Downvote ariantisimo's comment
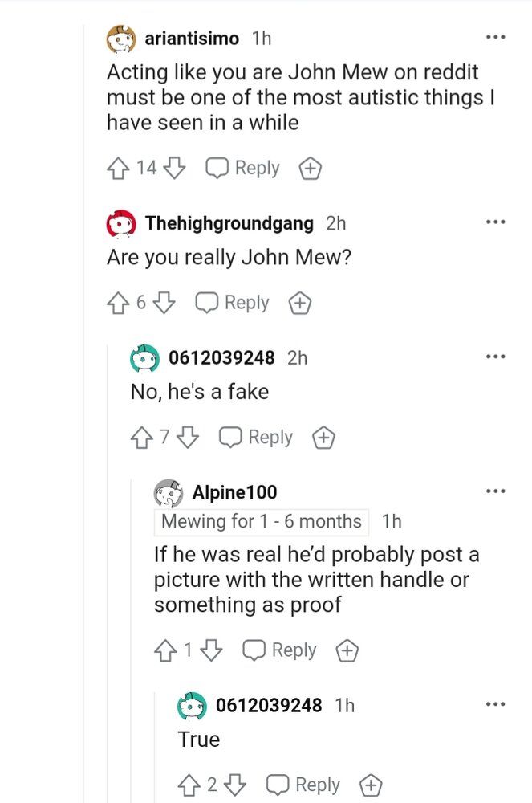Image resolution: width=532 pixels, height=803 pixels. click(174, 168)
